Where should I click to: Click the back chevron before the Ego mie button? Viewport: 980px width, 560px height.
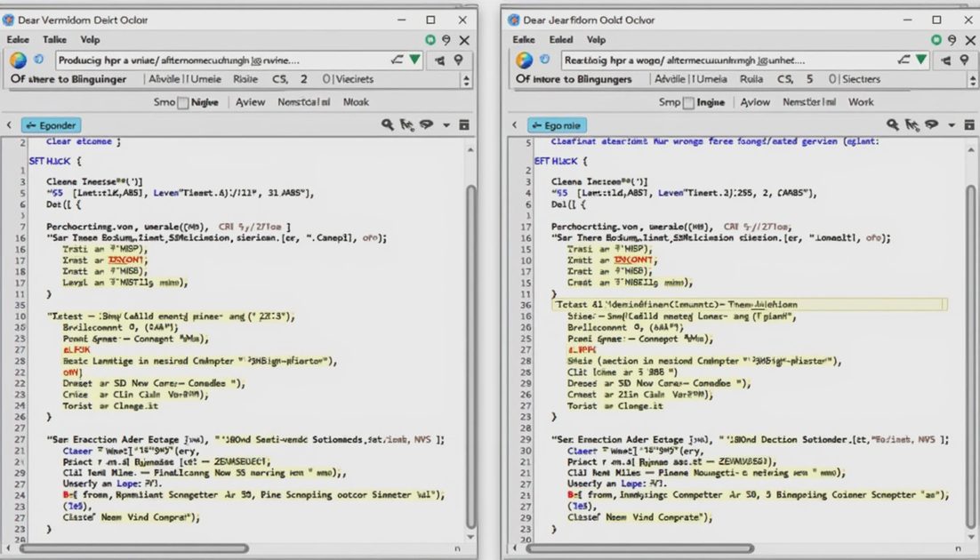point(514,125)
